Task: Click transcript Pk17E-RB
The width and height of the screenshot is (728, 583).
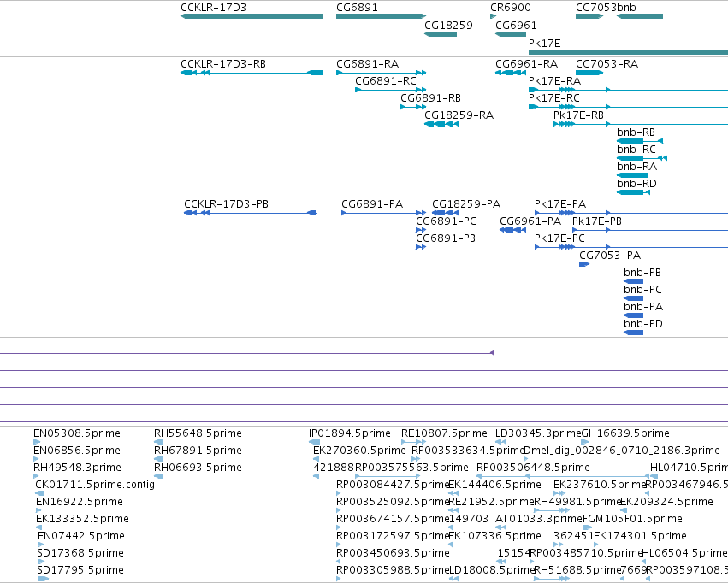Action: tap(641, 124)
